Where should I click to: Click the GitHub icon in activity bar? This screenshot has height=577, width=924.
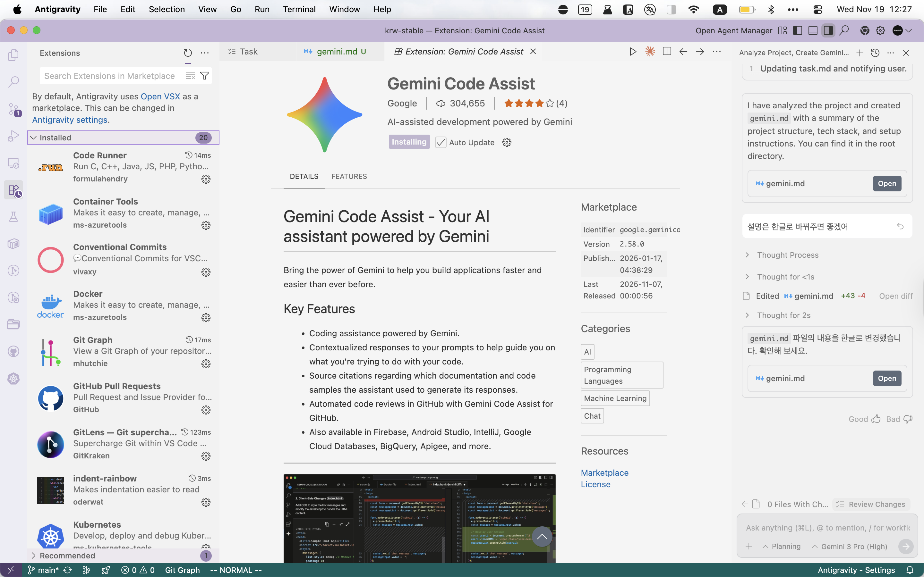click(13, 351)
